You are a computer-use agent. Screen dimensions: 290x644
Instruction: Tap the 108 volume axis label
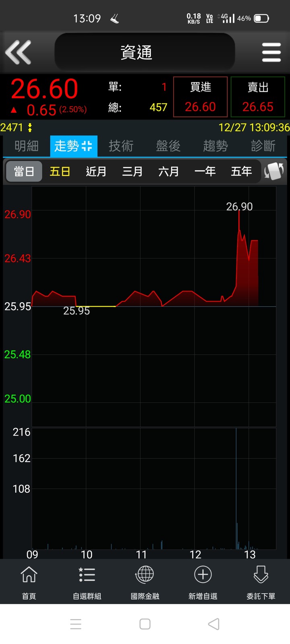click(x=21, y=489)
